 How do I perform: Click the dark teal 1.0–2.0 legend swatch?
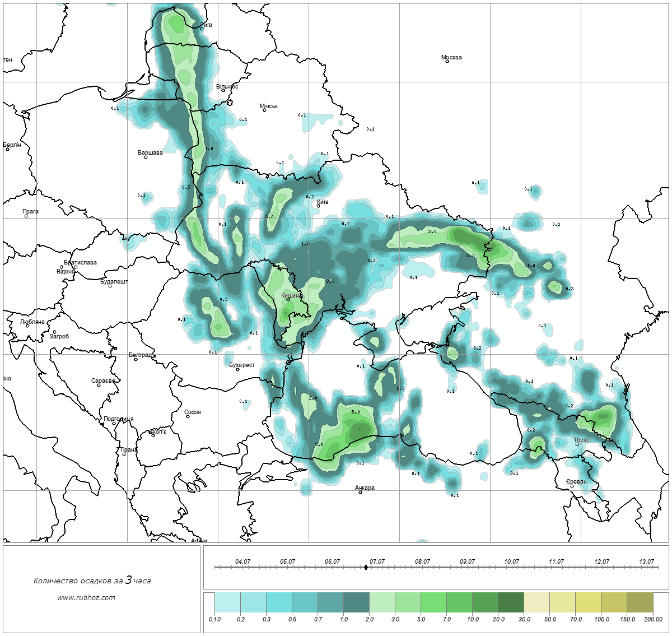pos(356,603)
